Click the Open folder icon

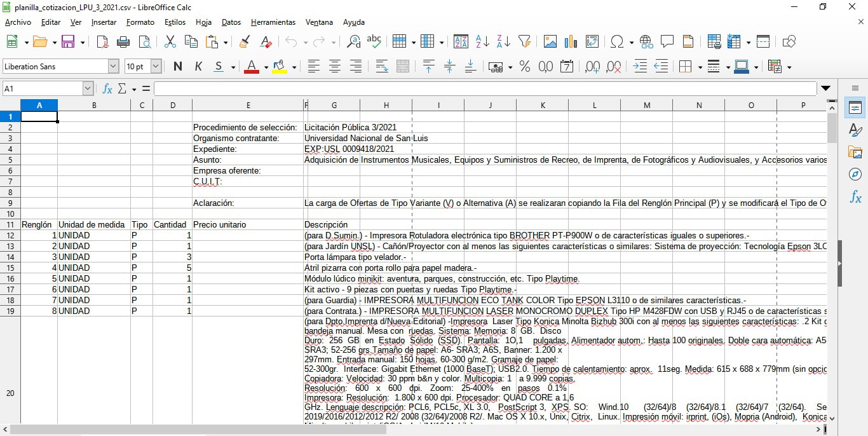(40, 42)
